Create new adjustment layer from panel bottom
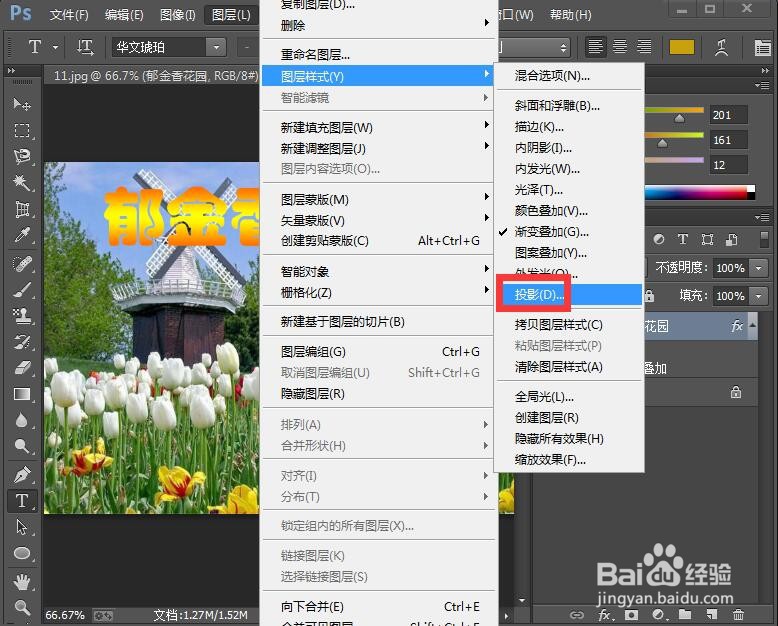778x626 pixels. [x=658, y=615]
